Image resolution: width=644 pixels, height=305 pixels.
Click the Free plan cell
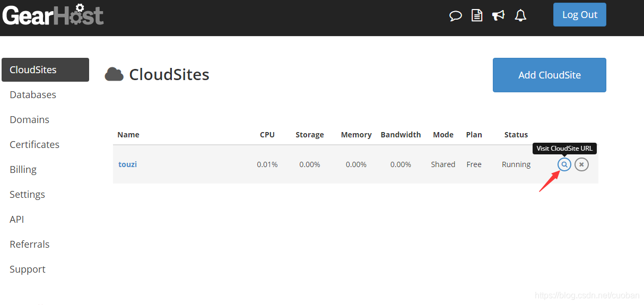(474, 164)
